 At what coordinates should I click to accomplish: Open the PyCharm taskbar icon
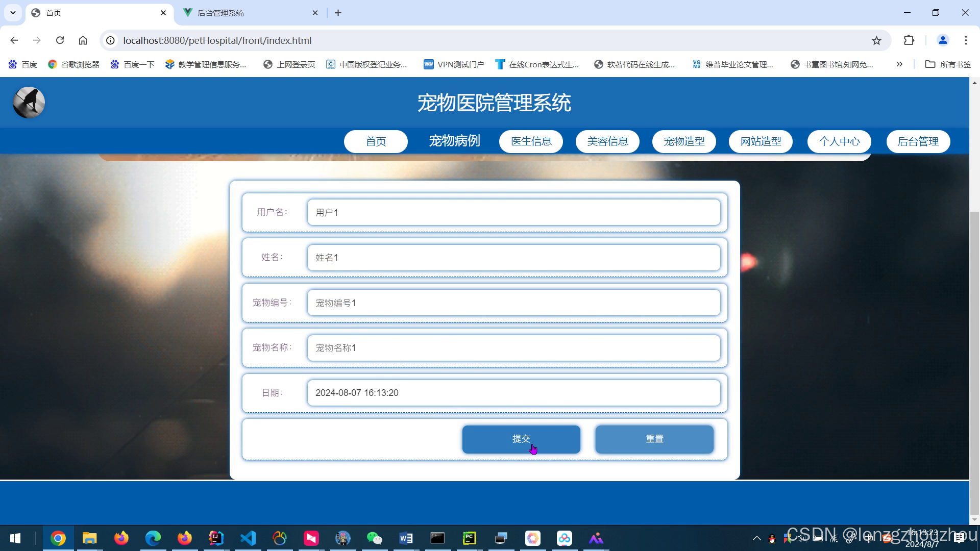click(469, 538)
